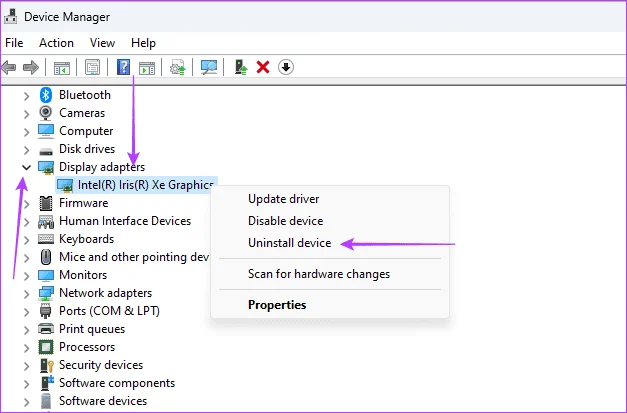Click the Back arrow toolbar icon
The width and height of the screenshot is (627, 413).
pos(8,67)
